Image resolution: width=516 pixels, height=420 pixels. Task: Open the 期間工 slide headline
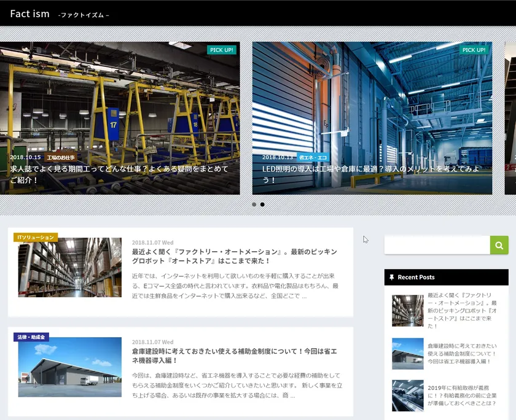[x=119, y=174]
